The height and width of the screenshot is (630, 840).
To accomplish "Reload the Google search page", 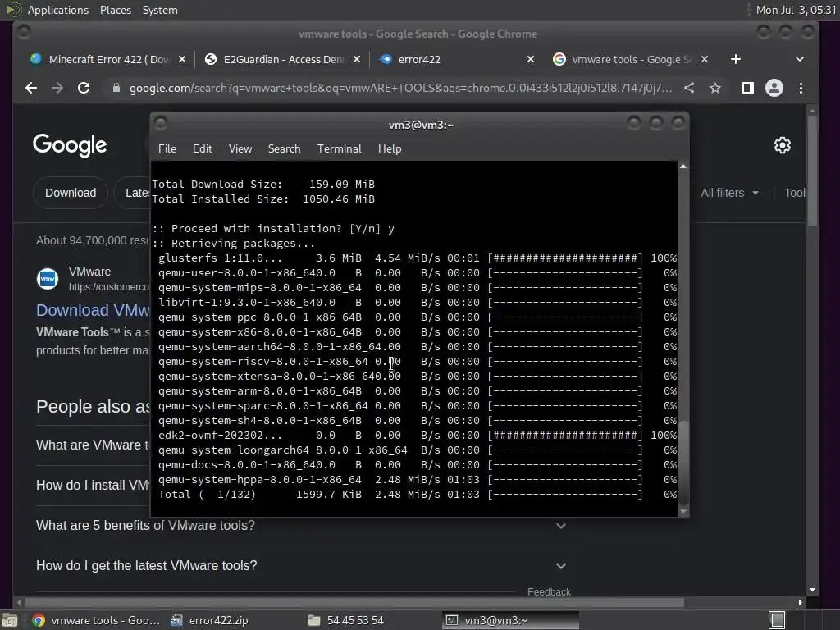I will 84,88.
